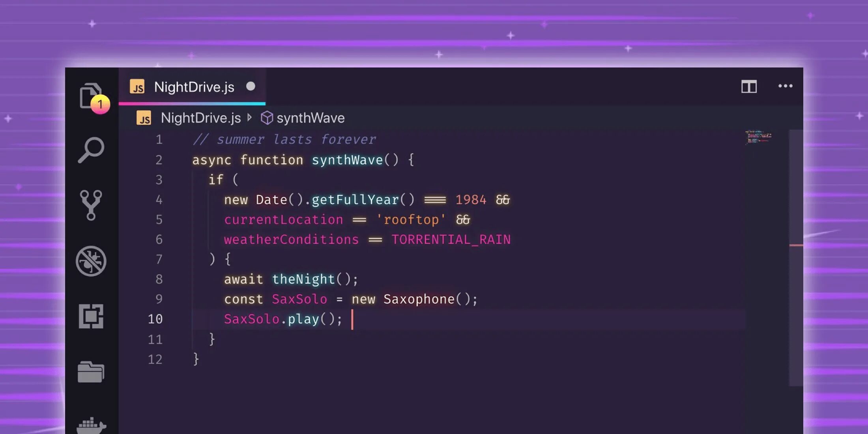This screenshot has width=868, height=434.
Task: Click the folder icon in activity bar
Action: 91,372
